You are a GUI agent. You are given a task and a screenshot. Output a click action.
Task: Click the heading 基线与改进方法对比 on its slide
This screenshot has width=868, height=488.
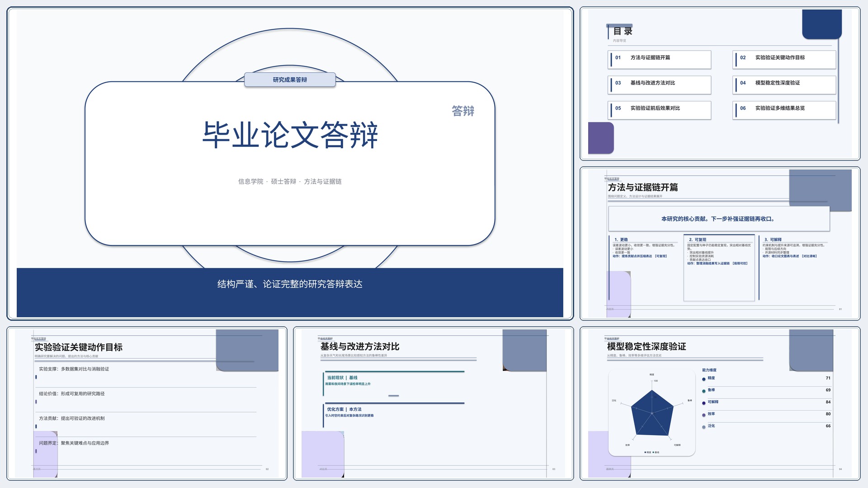360,347
